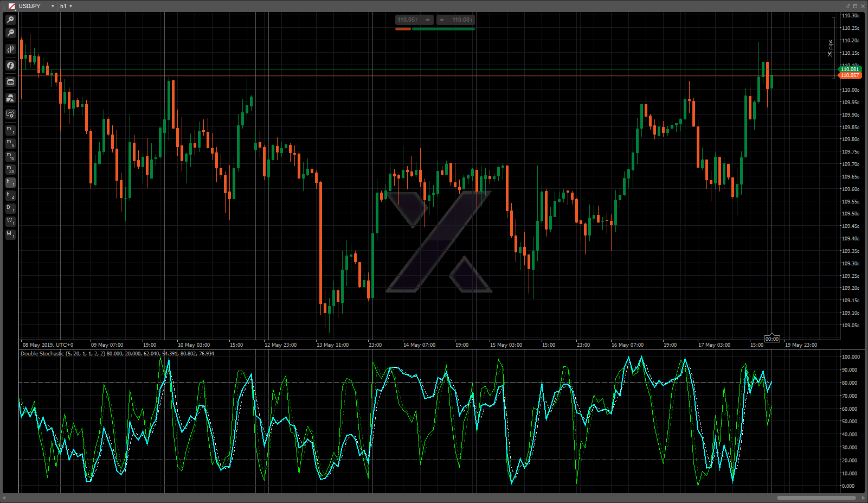Switch to the m1 timeframe
This screenshot has height=503, width=868.
(x=10, y=130)
